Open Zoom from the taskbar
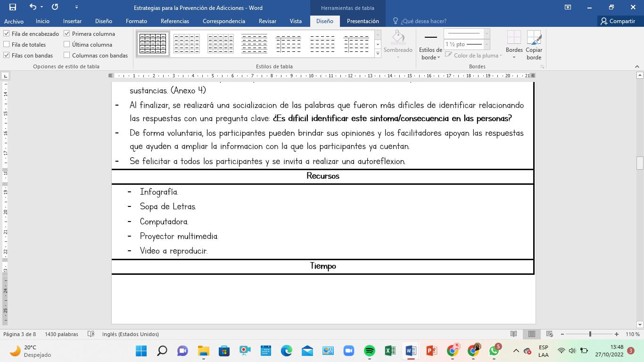The image size is (644, 362). point(348,351)
